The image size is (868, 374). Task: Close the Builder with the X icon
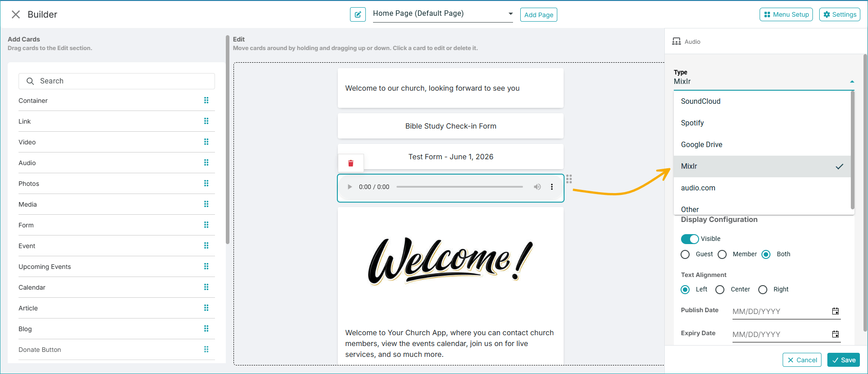pyautogui.click(x=16, y=14)
